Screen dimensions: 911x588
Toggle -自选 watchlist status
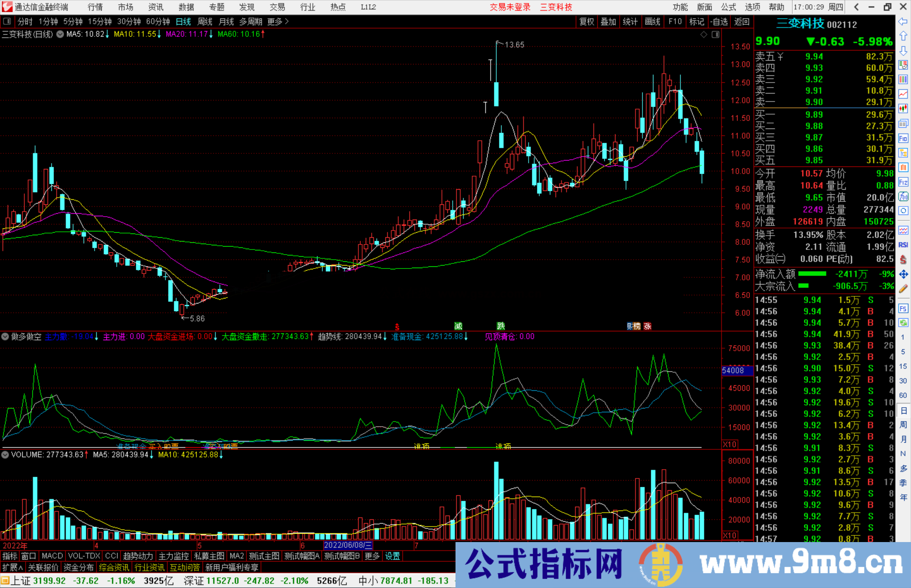click(x=720, y=21)
